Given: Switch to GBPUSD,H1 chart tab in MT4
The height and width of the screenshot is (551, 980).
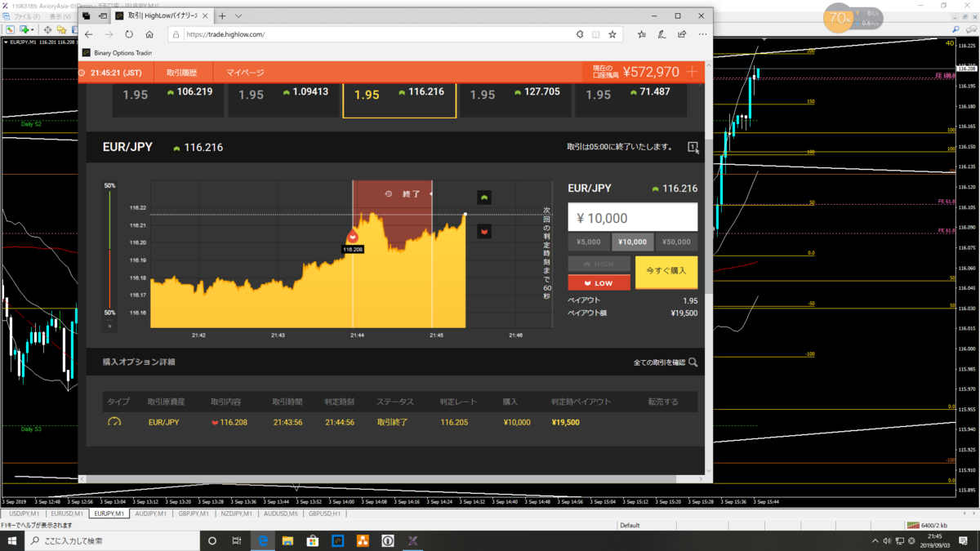Looking at the screenshot, I should 323,513.
